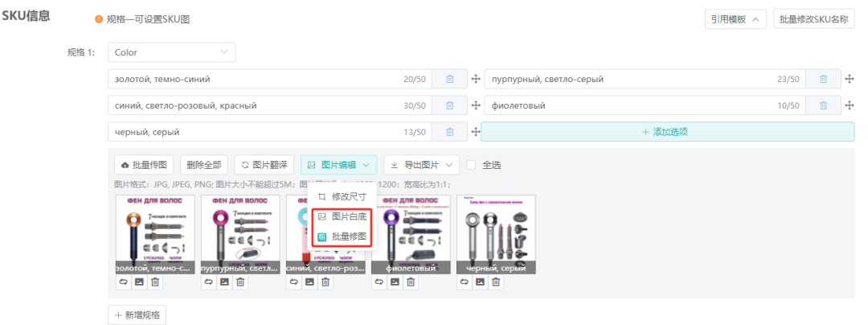Select the пурпурный, светло-серый hair dryer thumbnail
868x325 pixels.
pos(240,234)
